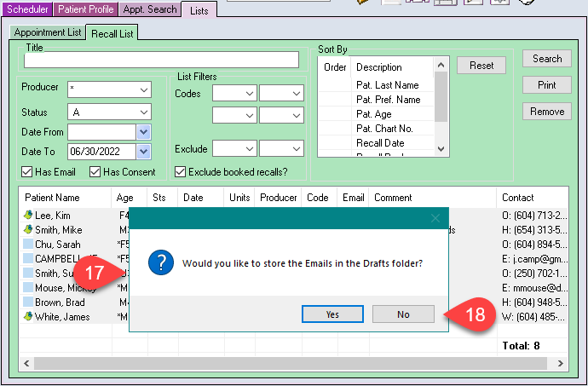Open first Codes dropdown in top row

250,94
